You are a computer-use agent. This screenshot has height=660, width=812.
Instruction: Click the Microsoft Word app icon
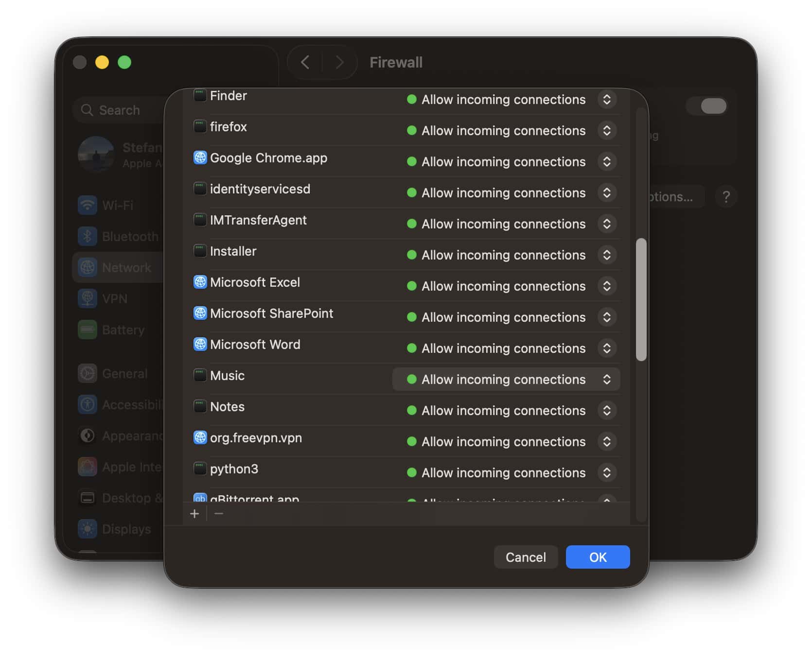tap(200, 344)
